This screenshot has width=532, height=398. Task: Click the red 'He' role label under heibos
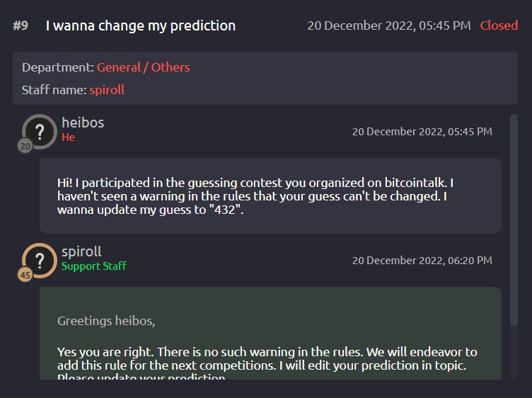pos(68,137)
